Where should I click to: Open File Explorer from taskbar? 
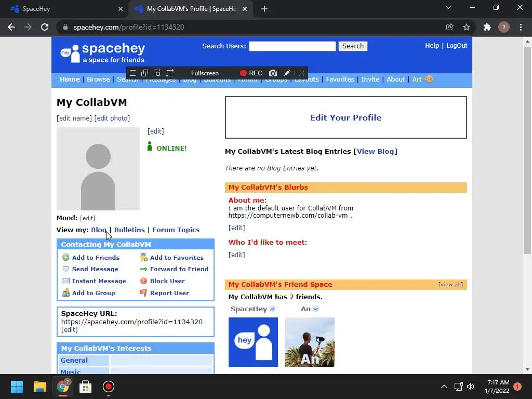pyautogui.click(x=39, y=387)
